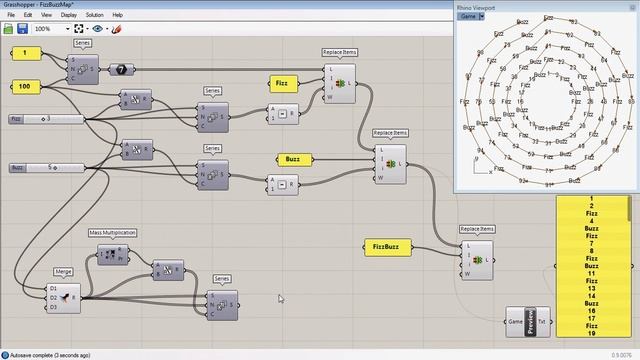Image resolution: width=640 pixels, height=360 pixels.
Task: Open the Game dropdown arrow in Rhino Viewport
Action: point(482,16)
